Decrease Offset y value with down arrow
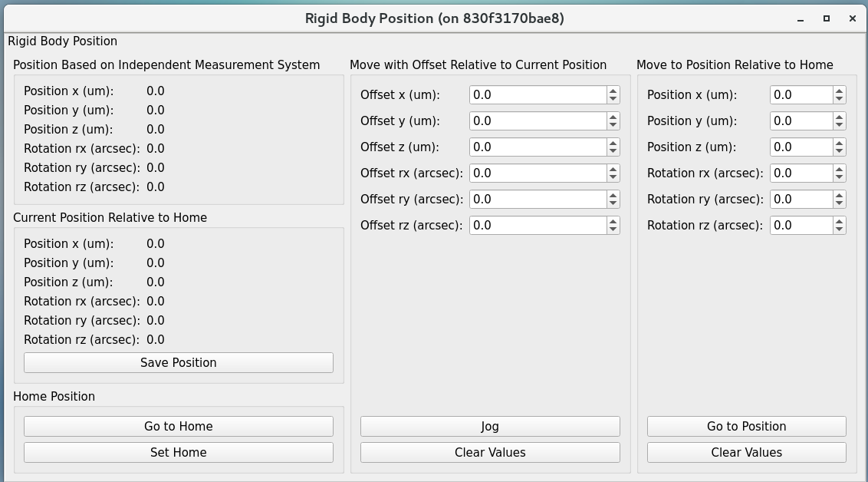Screen dimensions: 868x482 tap(613, 125)
